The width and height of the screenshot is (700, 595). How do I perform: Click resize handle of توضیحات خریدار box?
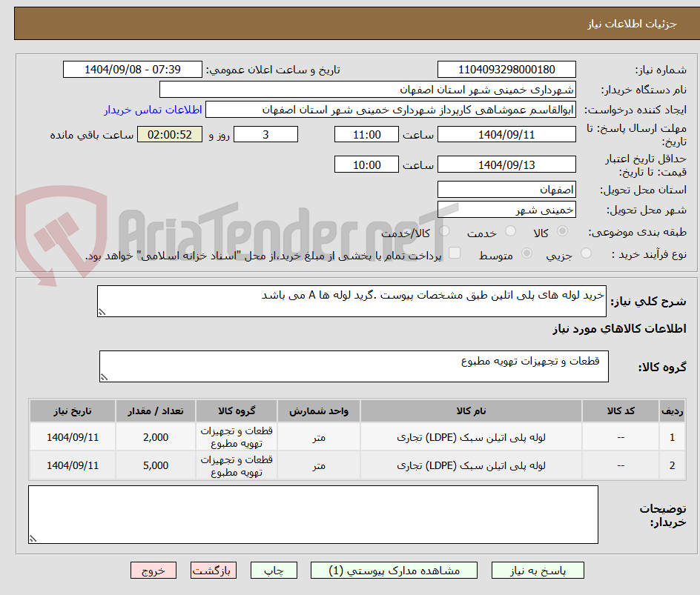pos(33,539)
